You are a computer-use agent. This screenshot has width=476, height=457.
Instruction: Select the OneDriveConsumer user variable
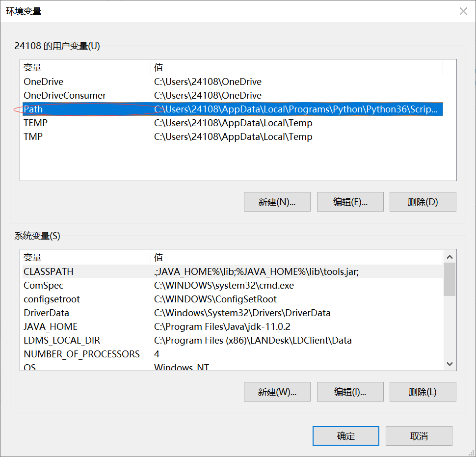(x=233, y=95)
